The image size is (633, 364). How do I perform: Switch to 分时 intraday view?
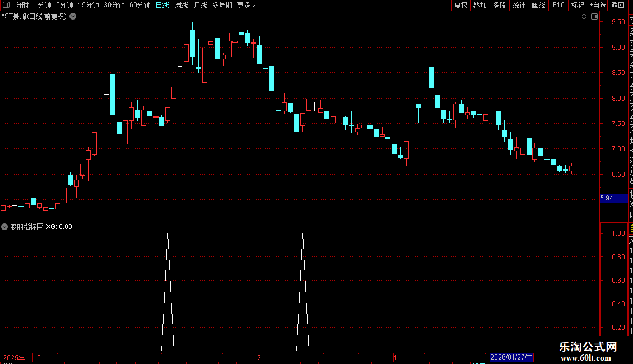click(x=22, y=5)
